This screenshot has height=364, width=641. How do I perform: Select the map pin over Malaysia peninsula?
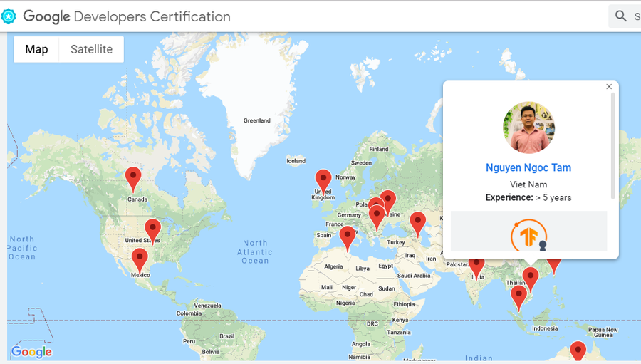point(518,298)
